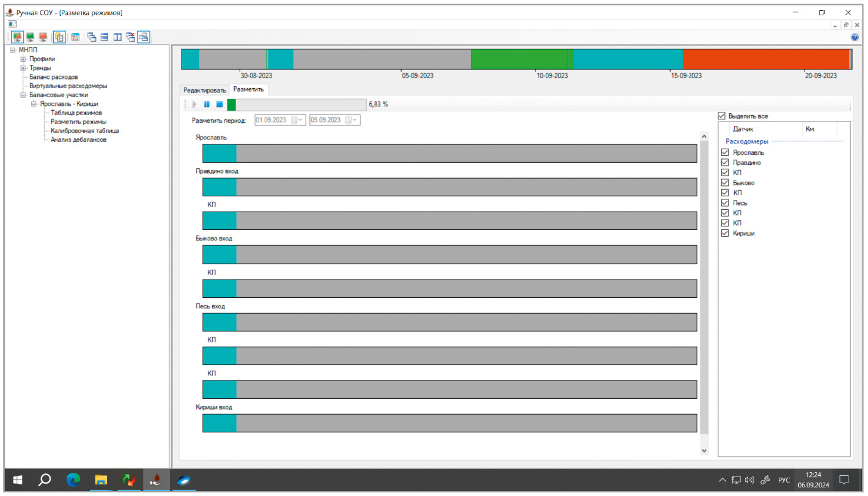Toggle the 'Выделить все' checkbox
868x496 pixels.
point(722,116)
